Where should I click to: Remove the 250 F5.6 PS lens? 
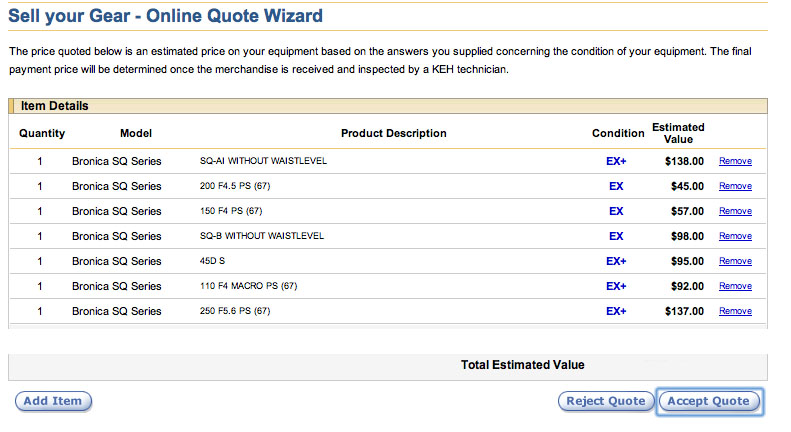pos(735,311)
